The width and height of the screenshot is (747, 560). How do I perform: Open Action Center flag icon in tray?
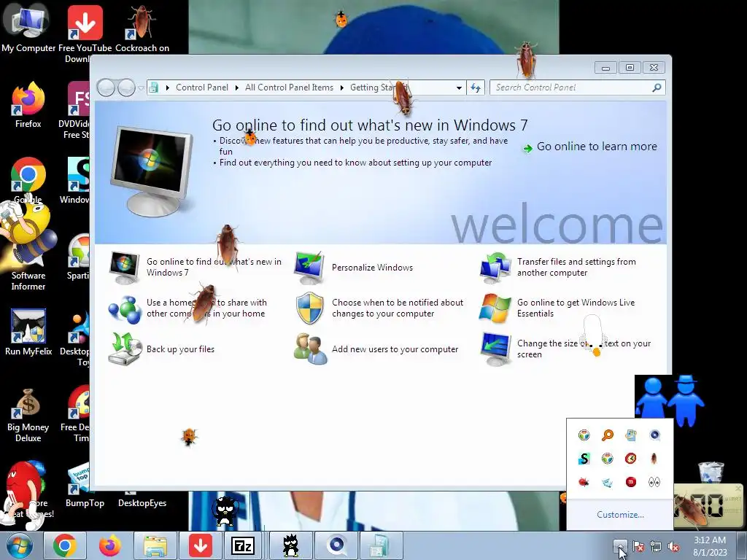(638, 547)
